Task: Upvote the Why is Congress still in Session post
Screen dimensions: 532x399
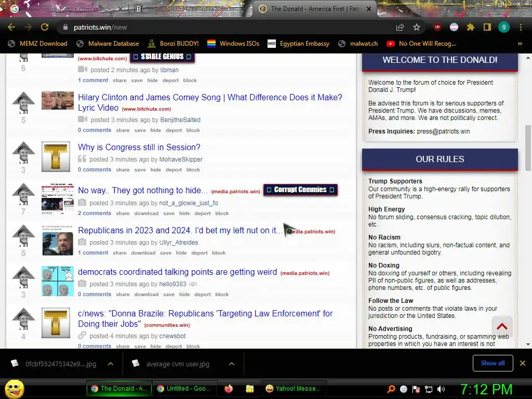Action: (23, 153)
